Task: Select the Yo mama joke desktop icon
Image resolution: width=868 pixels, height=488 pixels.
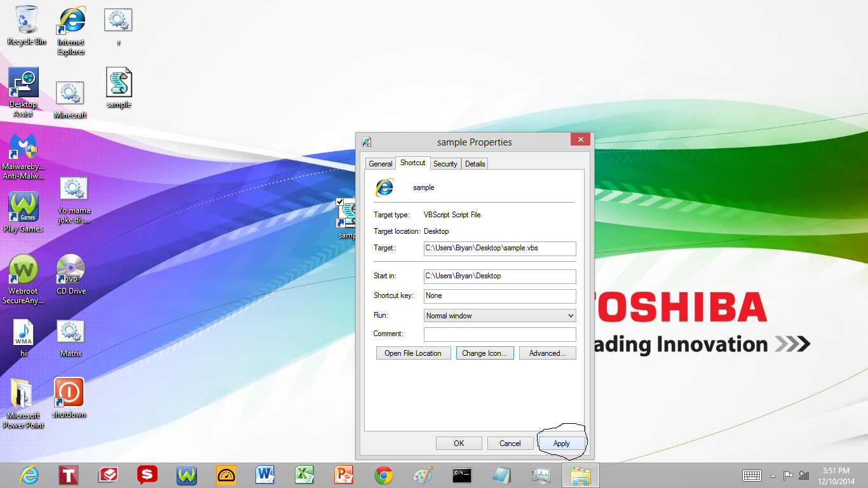Action: (74, 200)
